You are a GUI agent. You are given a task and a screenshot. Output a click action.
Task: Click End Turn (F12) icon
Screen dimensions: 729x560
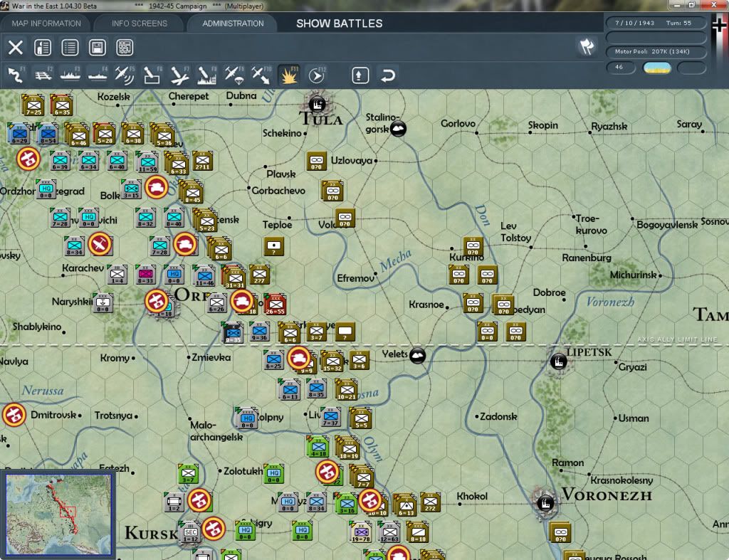click(x=317, y=75)
